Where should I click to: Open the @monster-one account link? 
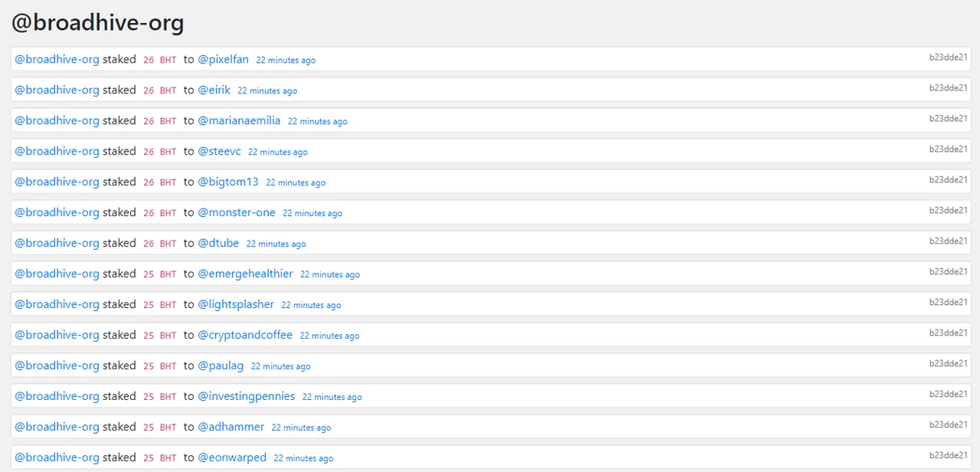pos(237,212)
